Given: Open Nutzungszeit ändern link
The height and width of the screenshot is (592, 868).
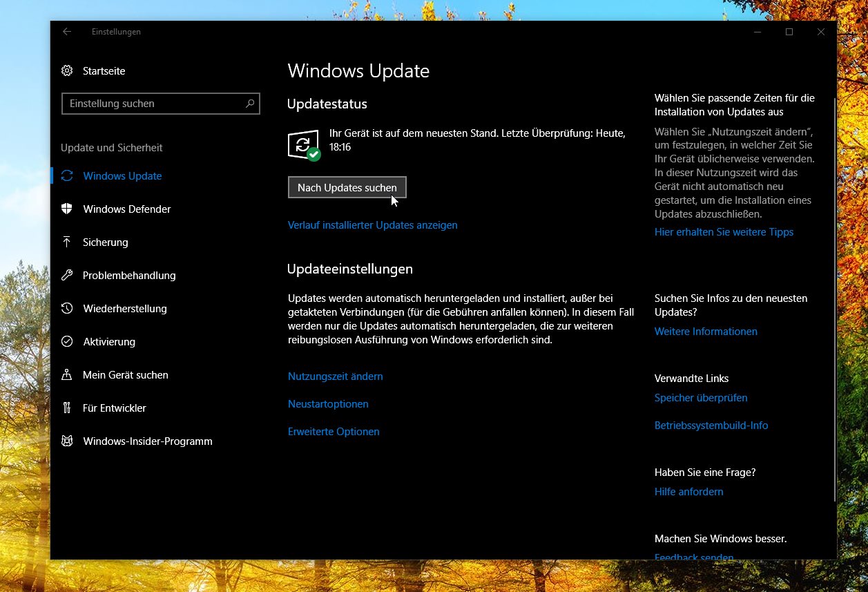Looking at the screenshot, I should click(336, 376).
